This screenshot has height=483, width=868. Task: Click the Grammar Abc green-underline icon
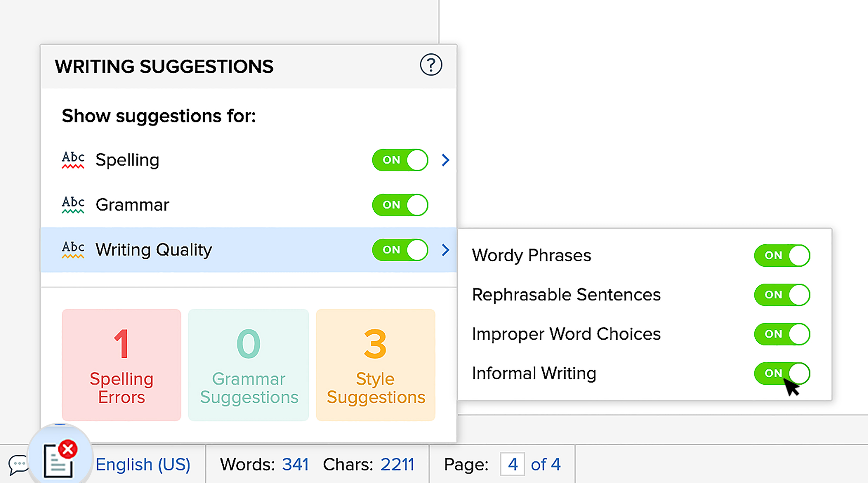click(x=73, y=205)
